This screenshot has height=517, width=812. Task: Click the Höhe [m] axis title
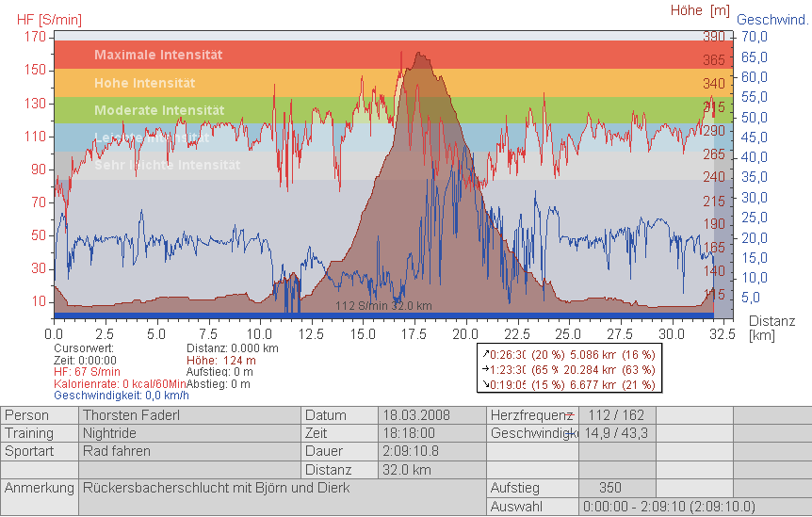click(x=700, y=10)
